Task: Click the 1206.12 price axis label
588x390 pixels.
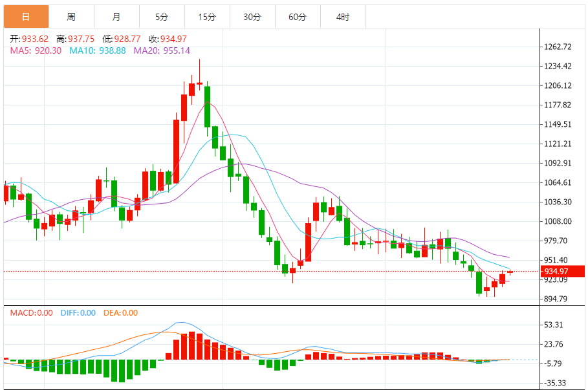Action: [558, 85]
